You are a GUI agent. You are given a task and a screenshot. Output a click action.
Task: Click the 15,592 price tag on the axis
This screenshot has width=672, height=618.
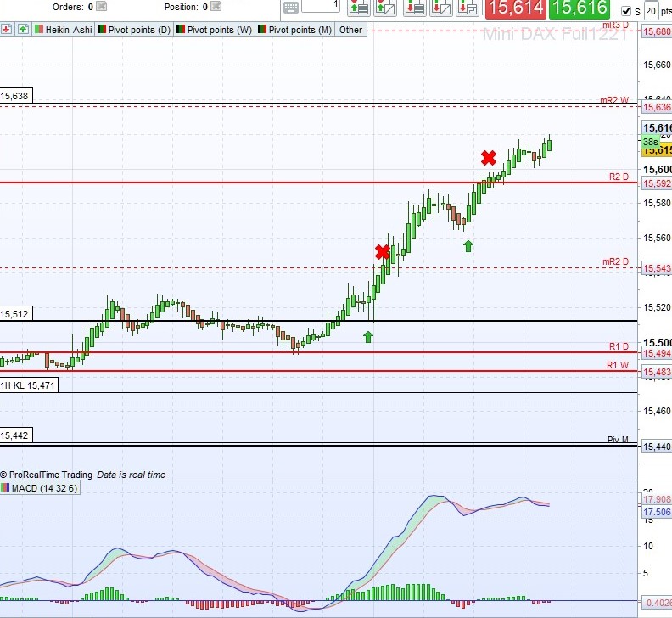click(657, 183)
